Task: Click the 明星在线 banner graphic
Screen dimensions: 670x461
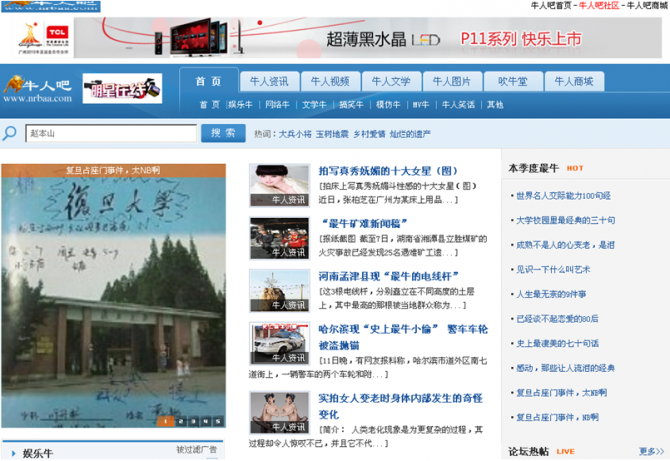Action: point(121,89)
